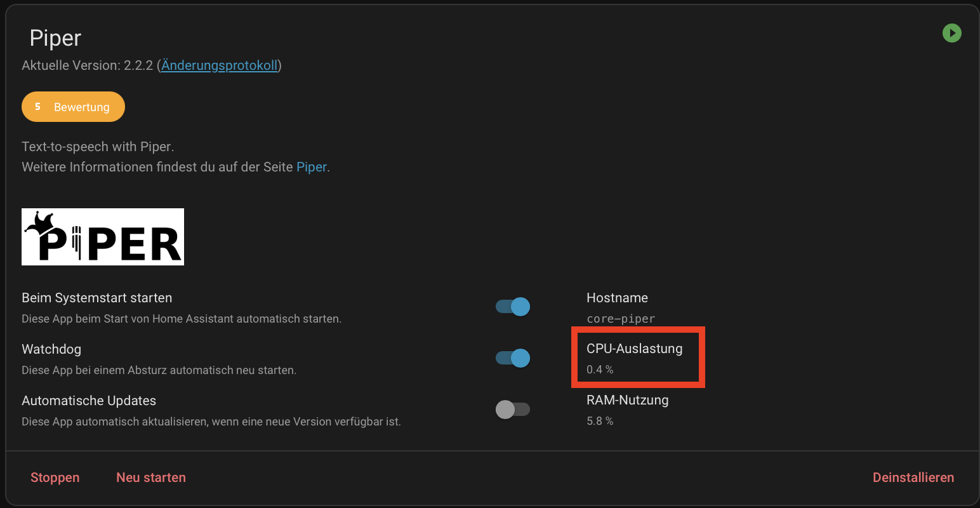Turn off the Watchdog switch
Screen dimensions: 980x508
[x=513, y=358]
